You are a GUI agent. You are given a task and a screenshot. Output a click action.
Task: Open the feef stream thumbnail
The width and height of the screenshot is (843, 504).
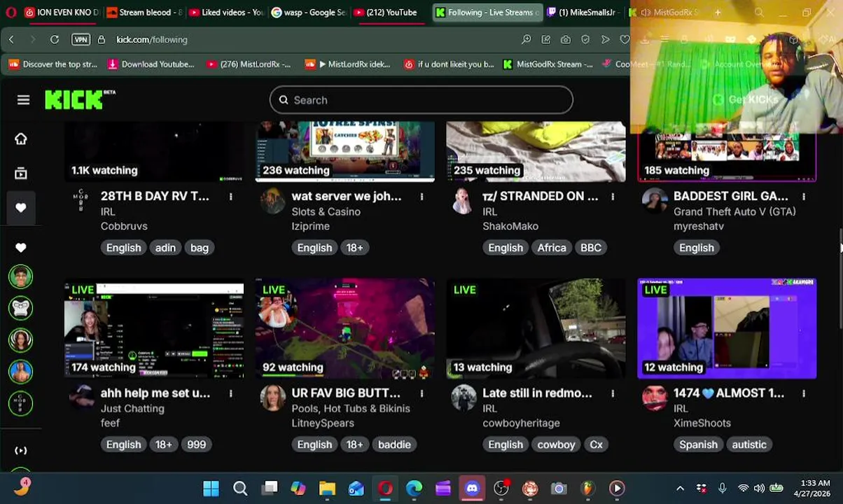click(154, 329)
